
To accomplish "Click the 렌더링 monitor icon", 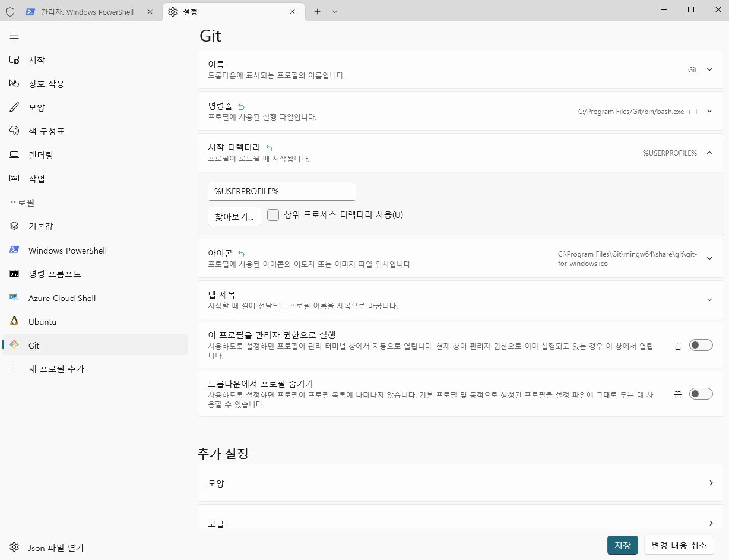I will (x=14, y=155).
